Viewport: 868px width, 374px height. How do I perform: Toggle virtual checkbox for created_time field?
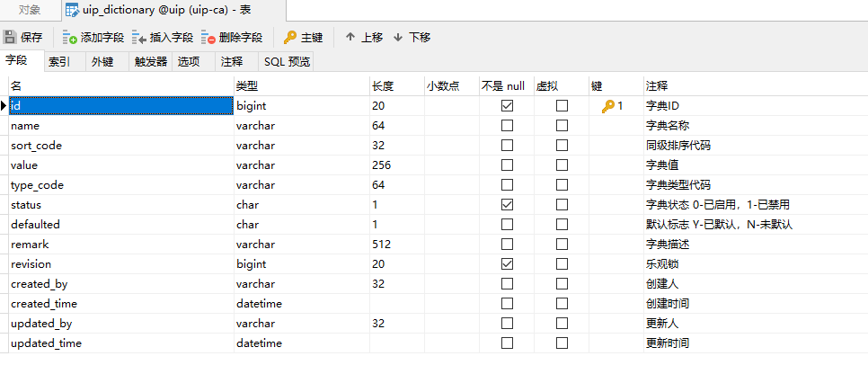click(x=562, y=304)
